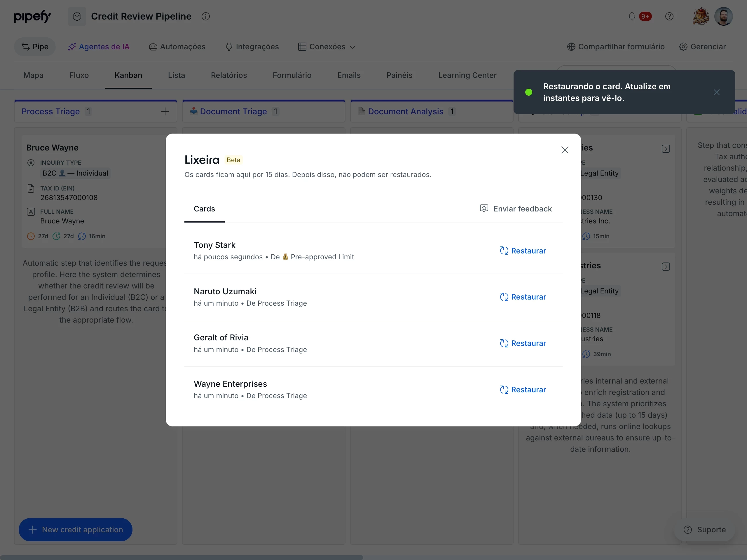Image resolution: width=747 pixels, height=560 pixels.
Task: Click Compartilhar formulário
Action: [616, 47]
